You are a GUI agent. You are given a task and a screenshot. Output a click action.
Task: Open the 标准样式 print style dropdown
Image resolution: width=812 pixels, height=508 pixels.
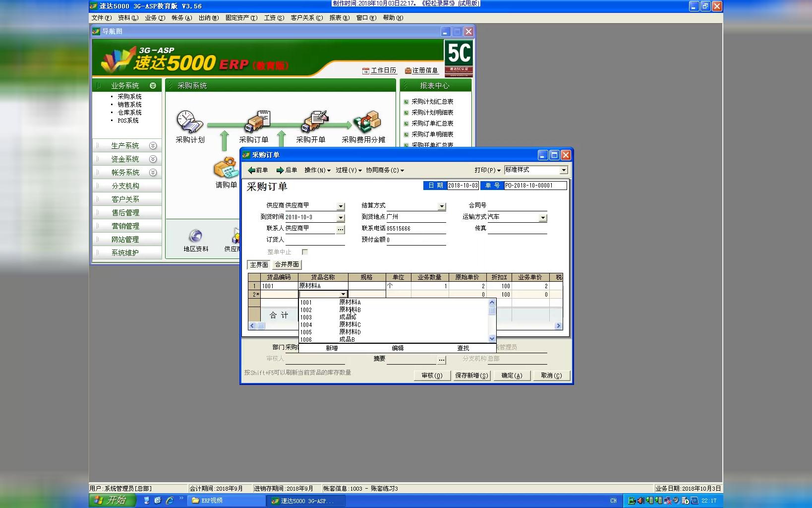pos(564,170)
